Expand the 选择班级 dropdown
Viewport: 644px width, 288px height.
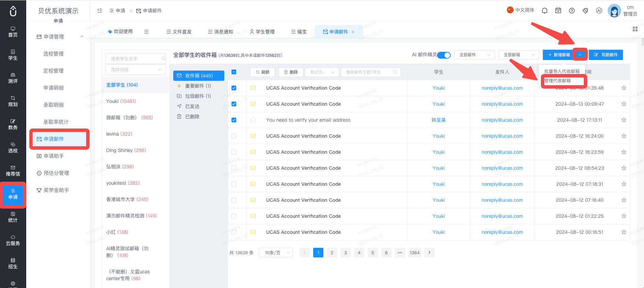click(136, 70)
